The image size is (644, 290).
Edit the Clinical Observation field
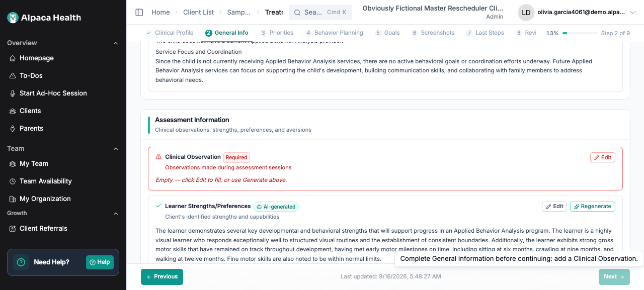coord(603,157)
